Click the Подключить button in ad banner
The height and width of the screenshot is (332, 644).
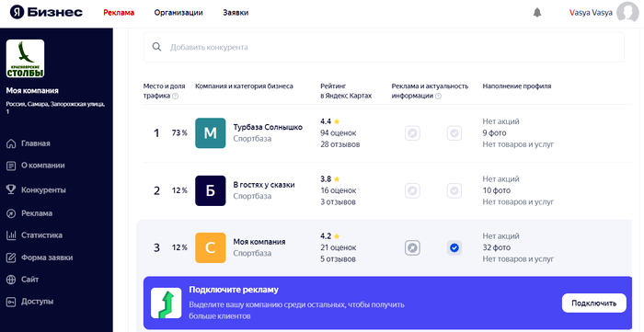tap(594, 303)
